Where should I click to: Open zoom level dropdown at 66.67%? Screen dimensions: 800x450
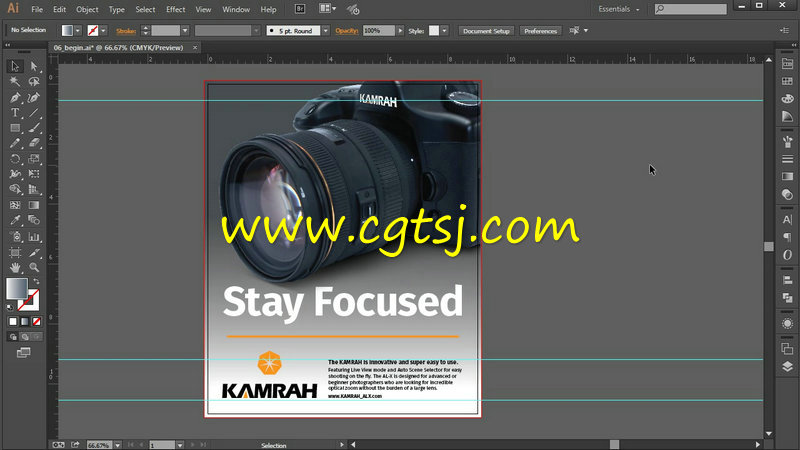[x=117, y=445]
